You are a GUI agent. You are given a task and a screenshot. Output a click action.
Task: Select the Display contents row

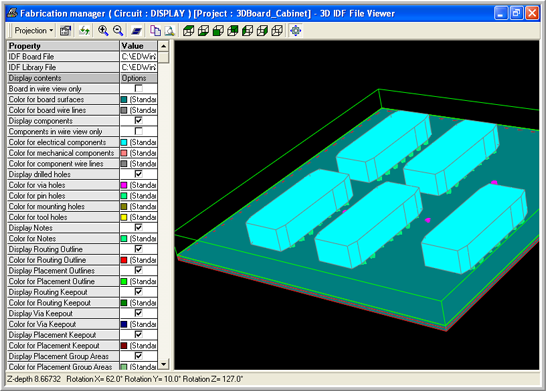(x=63, y=78)
